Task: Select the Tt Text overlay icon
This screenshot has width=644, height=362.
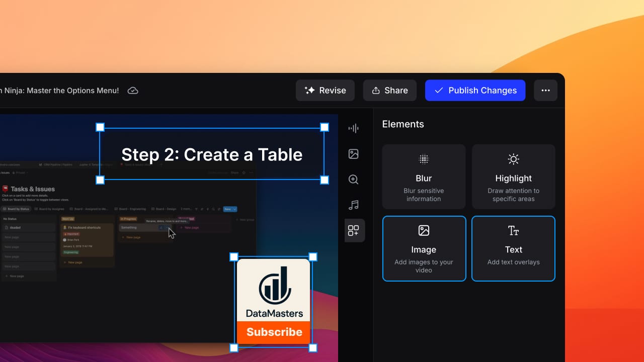Action: [x=513, y=230]
